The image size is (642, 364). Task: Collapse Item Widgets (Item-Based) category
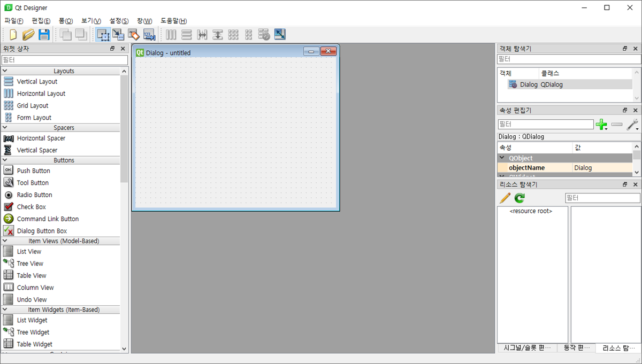click(x=5, y=309)
